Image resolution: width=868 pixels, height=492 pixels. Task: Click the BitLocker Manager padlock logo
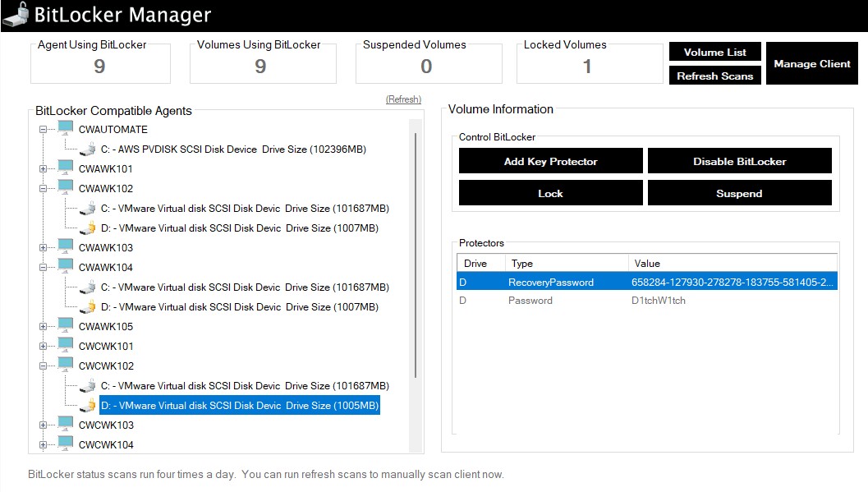click(x=16, y=15)
